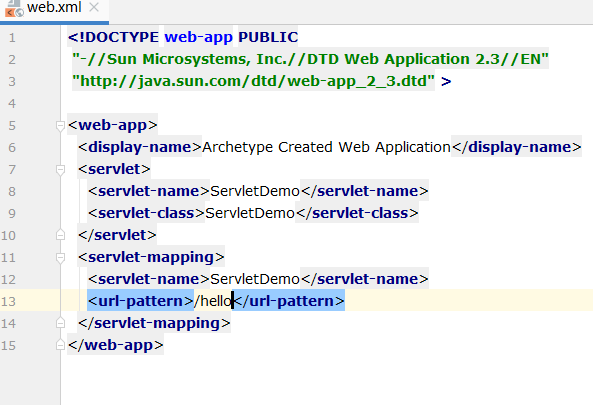
Task: Click the PUBLIC keyword on line 1
Action: (268, 37)
